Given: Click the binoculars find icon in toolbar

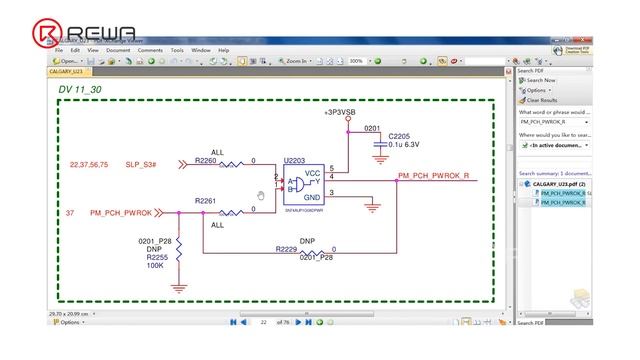Looking at the screenshot, I should (516, 61).
